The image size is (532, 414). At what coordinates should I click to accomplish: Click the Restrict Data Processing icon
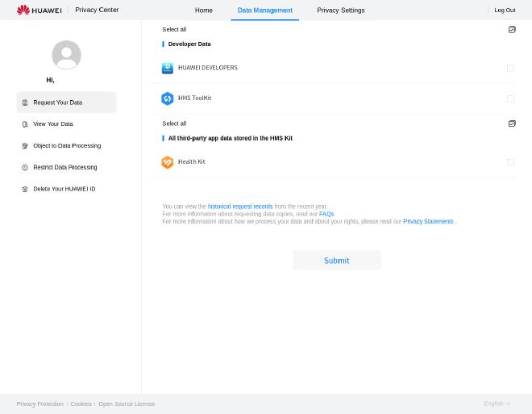click(25, 167)
